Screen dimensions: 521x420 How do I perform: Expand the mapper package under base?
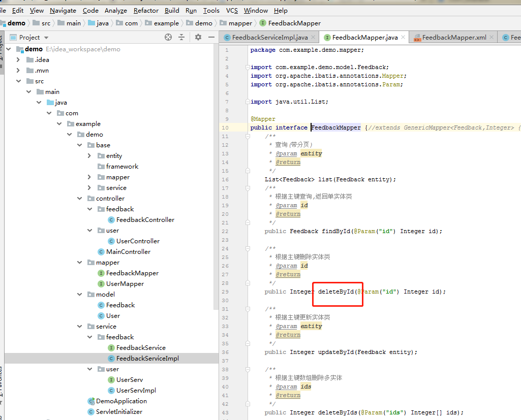click(x=89, y=177)
